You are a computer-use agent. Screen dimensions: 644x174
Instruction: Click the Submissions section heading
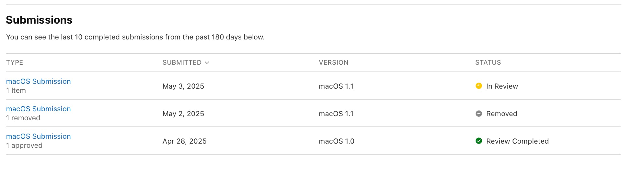coord(39,20)
